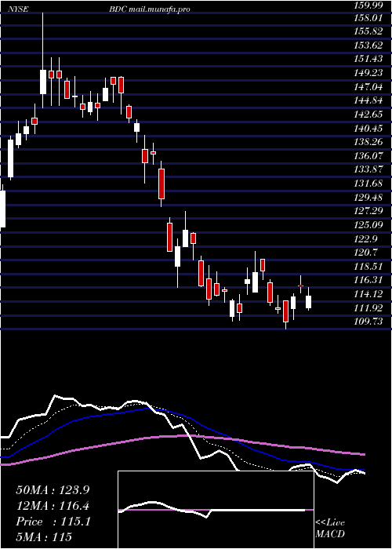Click the tallest candlestick with wick reaching 159.99
This screenshot has width=392, height=549.
point(43,60)
